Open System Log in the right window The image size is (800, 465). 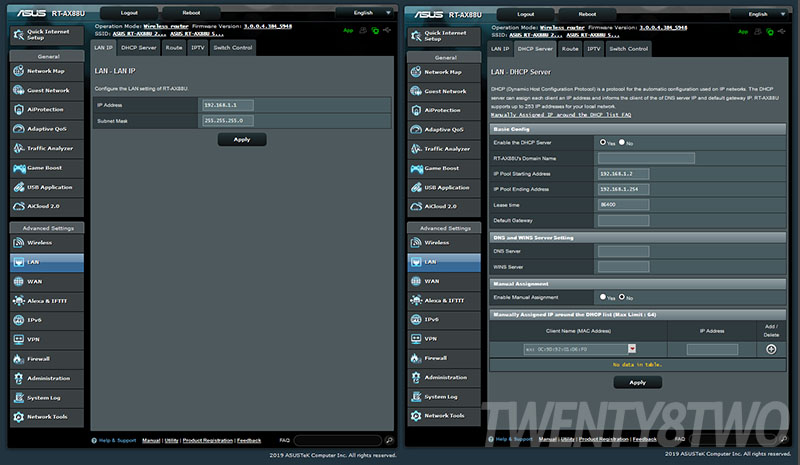click(x=444, y=397)
